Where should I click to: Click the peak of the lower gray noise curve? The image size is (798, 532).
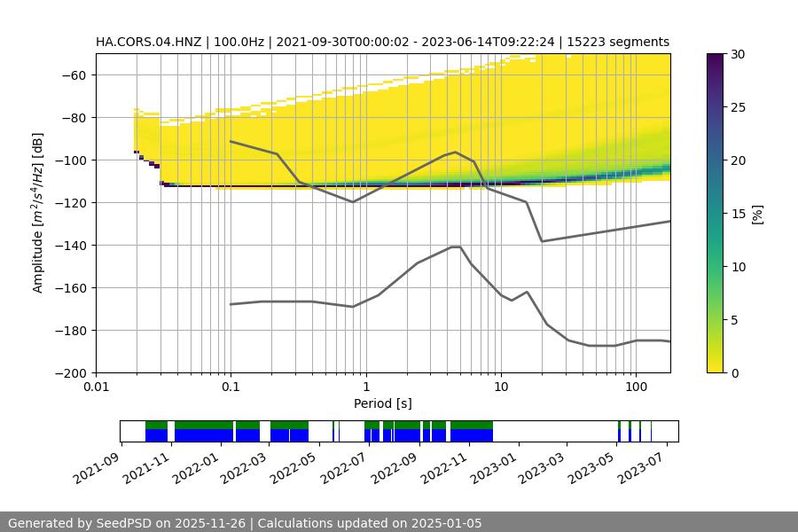tap(456, 246)
